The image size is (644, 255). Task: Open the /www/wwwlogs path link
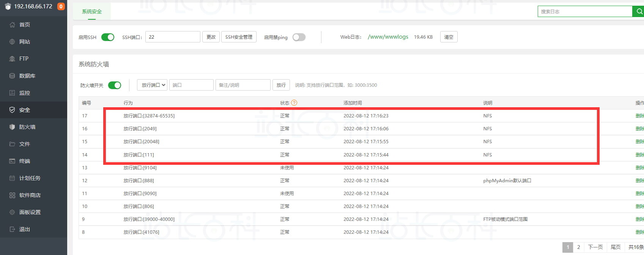[x=388, y=37]
